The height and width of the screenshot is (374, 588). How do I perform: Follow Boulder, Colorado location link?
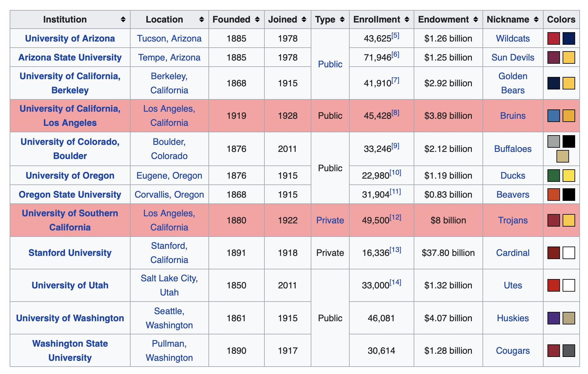click(169, 149)
